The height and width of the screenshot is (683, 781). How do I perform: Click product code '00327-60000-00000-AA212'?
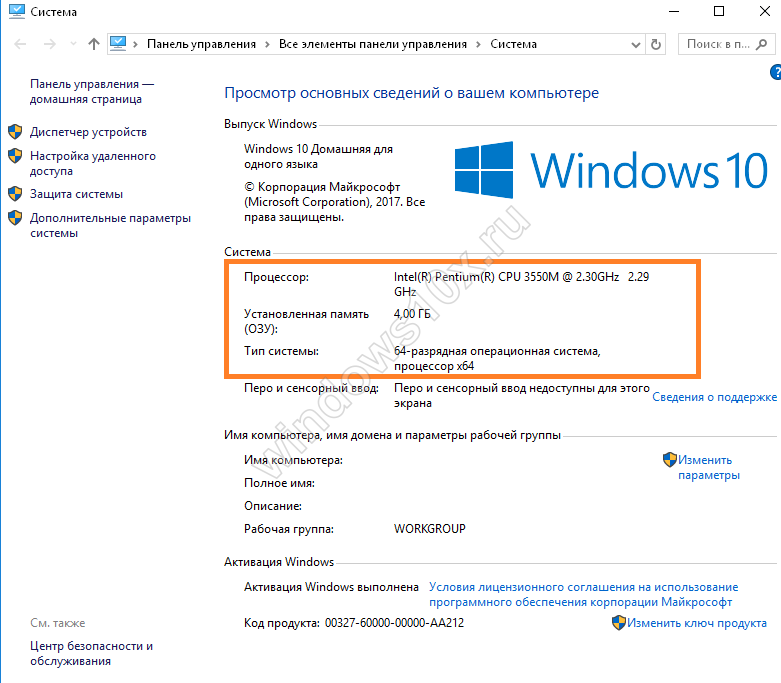(x=394, y=623)
